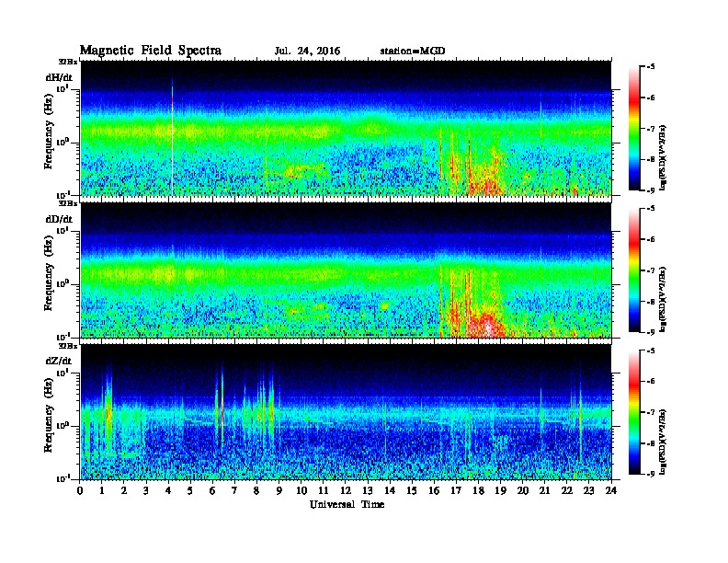The height and width of the screenshot is (563, 728).
Task: Click hour tick label 18 on the time axis
Action: 478,490
